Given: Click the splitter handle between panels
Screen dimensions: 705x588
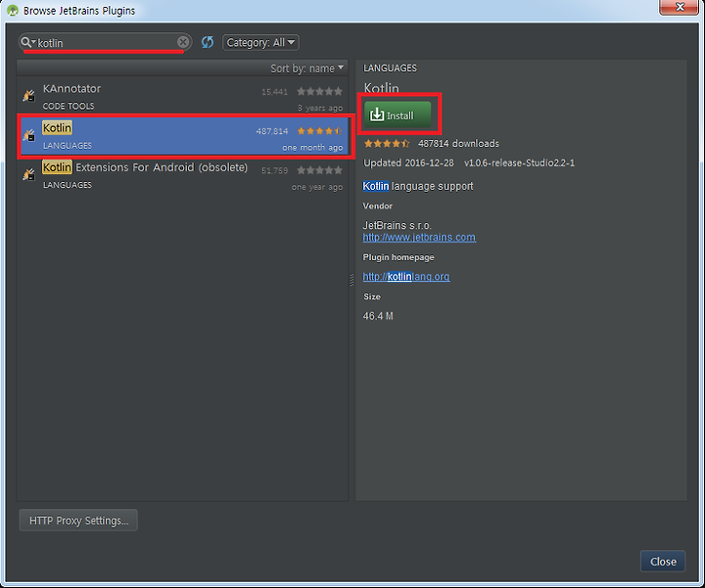Looking at the screenshot, I should pyautogui.click(x=352, y=280).
